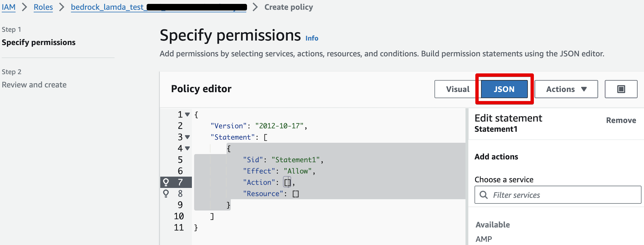This screenshot has width=644, height=245.
Task: Click the lightbulb hint icon on line 8
Action: click(166, 193)
